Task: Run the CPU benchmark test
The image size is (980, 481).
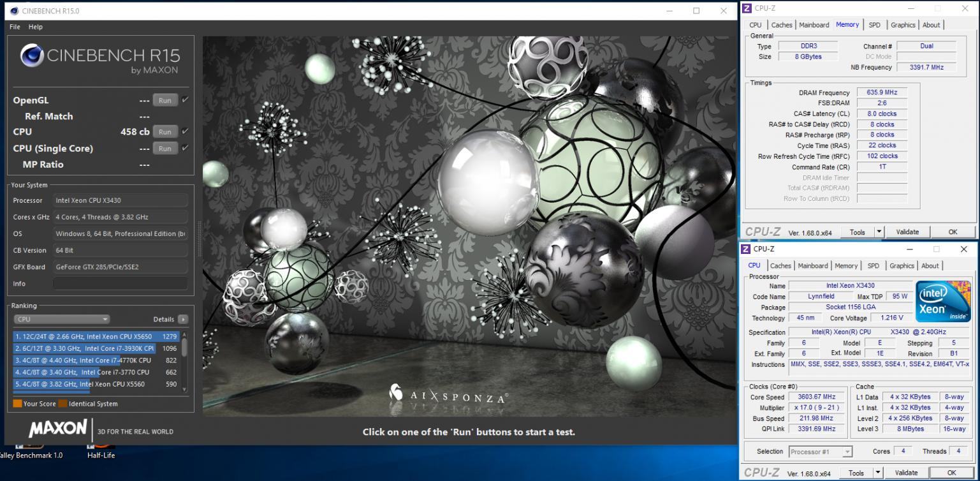Action: click(165, 131)
